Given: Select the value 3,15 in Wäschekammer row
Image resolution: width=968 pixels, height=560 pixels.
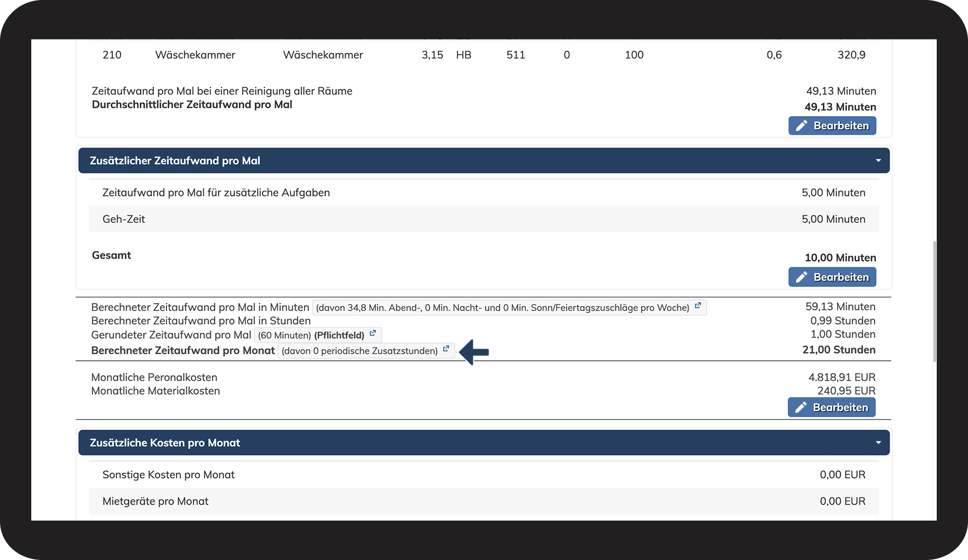Looking at the screenshot, I should [432, 55].
